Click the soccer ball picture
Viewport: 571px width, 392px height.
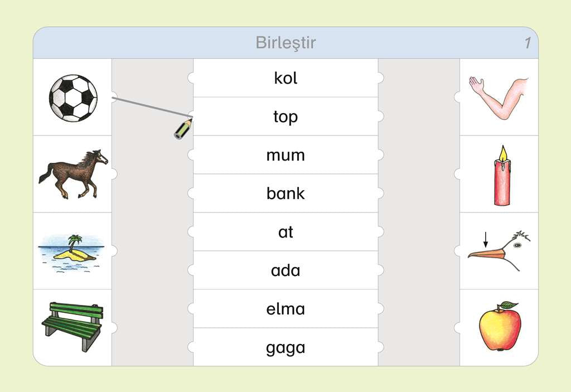pos(73,98)
